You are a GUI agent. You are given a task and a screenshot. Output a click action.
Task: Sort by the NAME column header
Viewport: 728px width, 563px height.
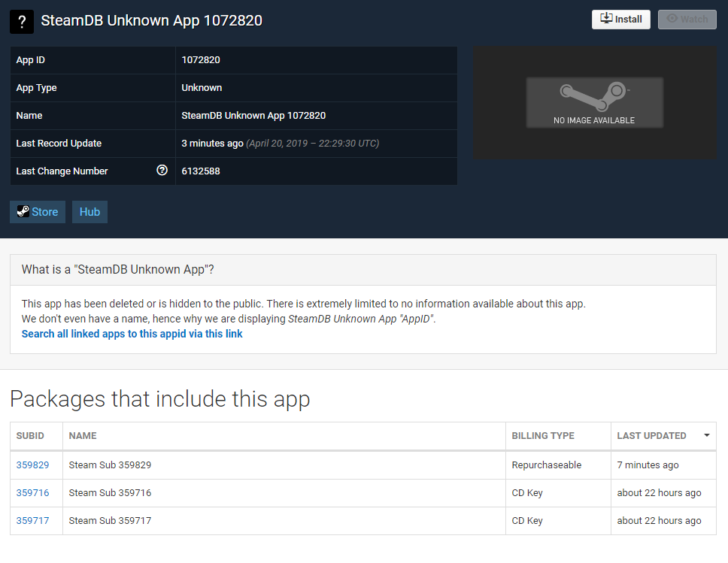coord(284,436)
